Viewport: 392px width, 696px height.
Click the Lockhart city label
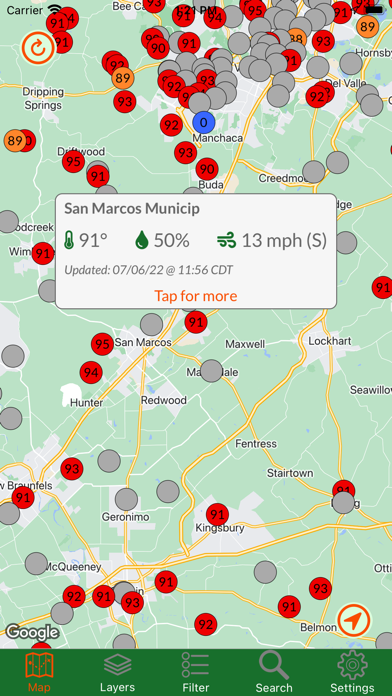coord(330,341)
